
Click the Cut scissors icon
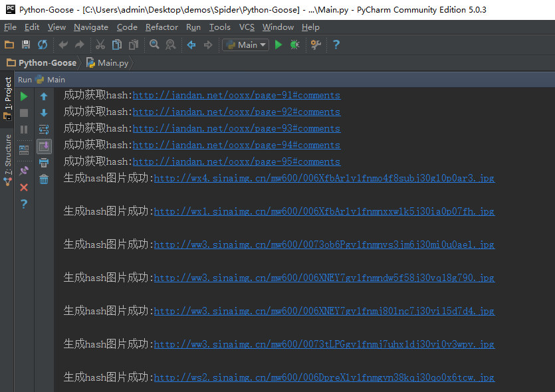[100, 45]
